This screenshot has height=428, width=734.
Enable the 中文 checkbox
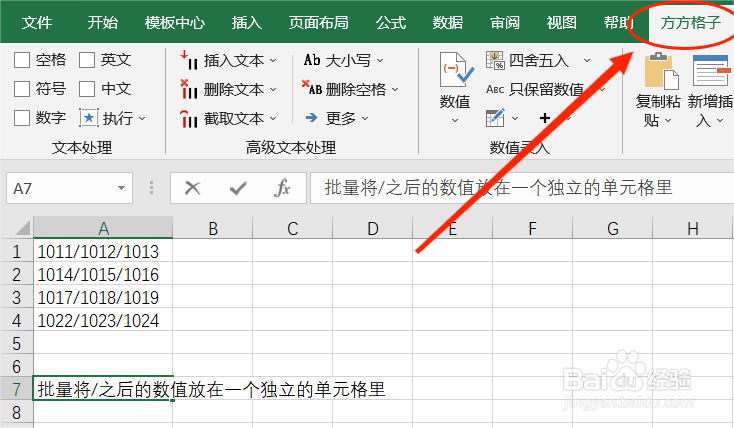click(x=87, y=89)
